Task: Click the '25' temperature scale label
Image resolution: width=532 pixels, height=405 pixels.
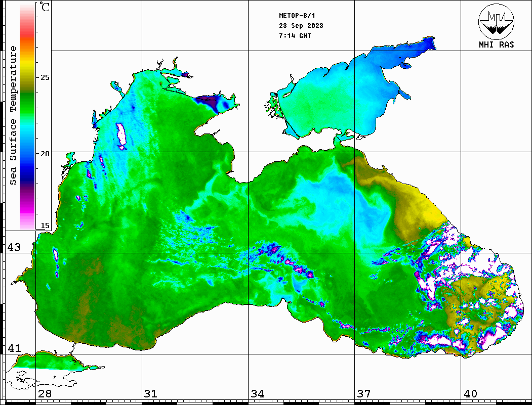Action: point(45,77)
